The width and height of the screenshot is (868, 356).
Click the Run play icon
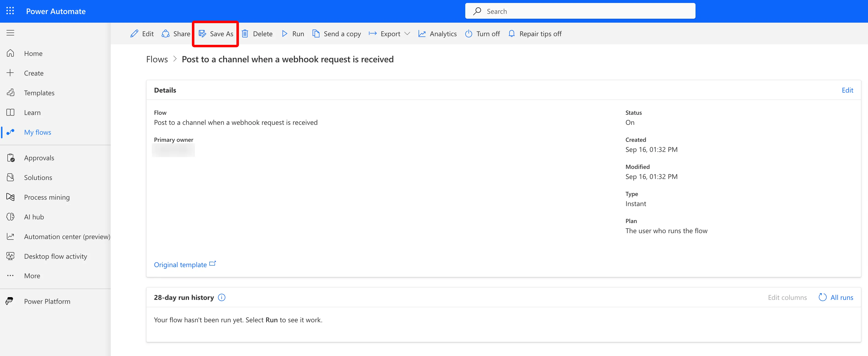tap(285, 34)
